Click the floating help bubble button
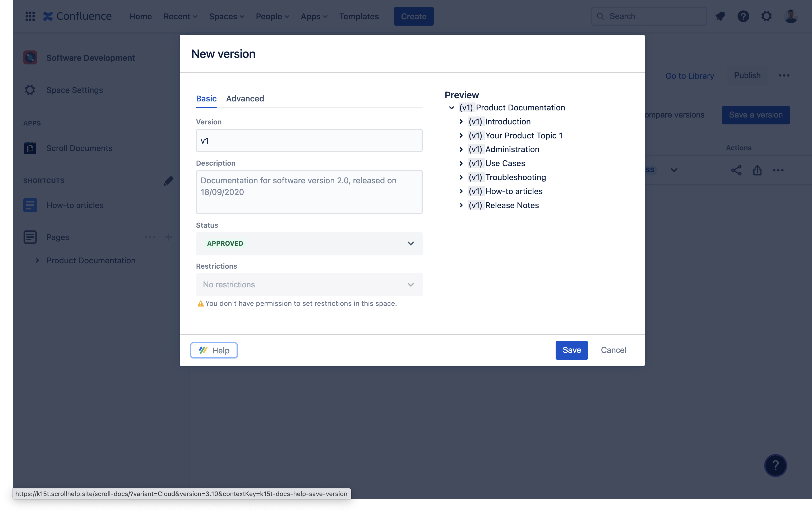 (x=775, y=465)
